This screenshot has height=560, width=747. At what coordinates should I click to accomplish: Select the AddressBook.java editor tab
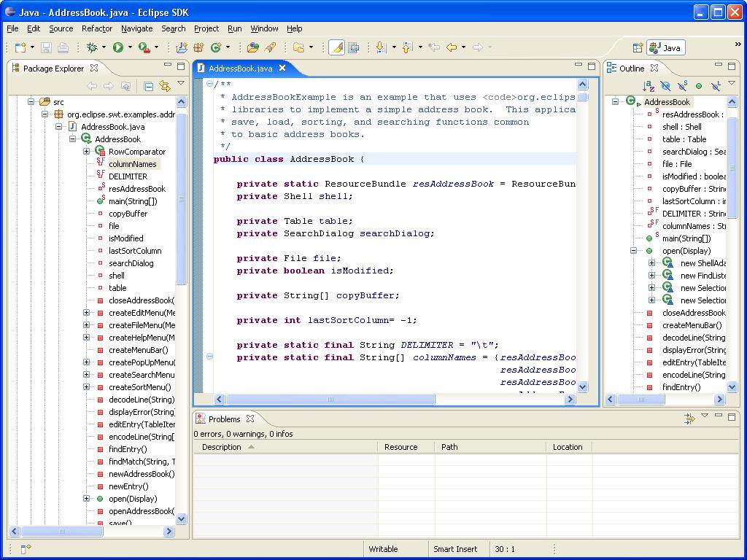pyautogui.click(x=241, y=69)
